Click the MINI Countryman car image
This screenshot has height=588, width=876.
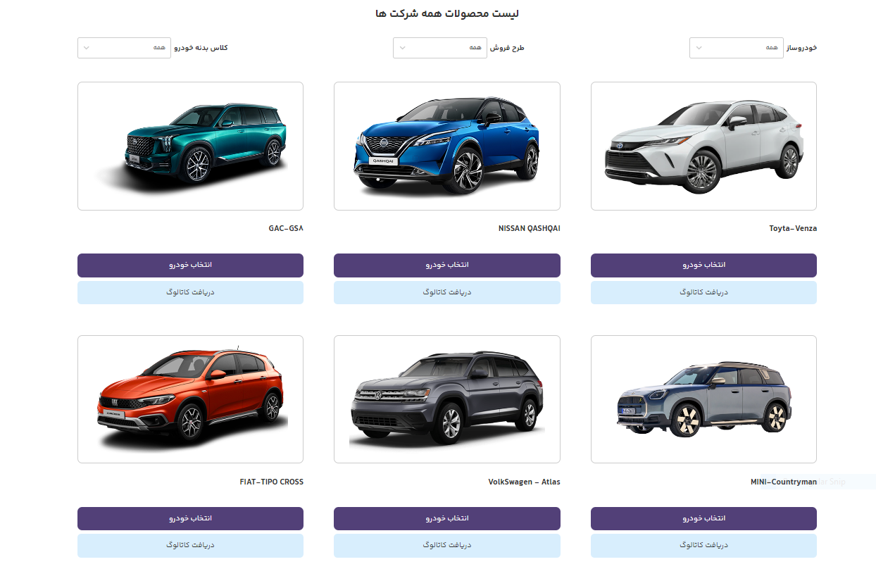tap(703, 399)
